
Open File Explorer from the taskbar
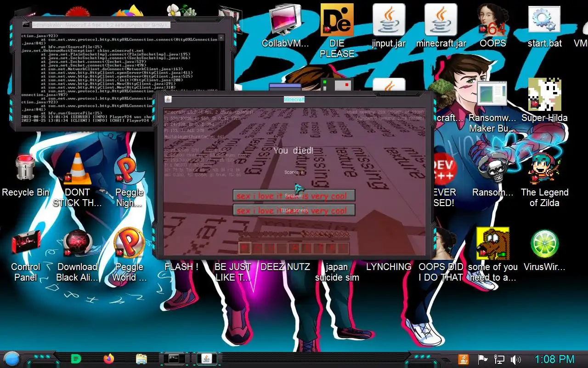141,359
